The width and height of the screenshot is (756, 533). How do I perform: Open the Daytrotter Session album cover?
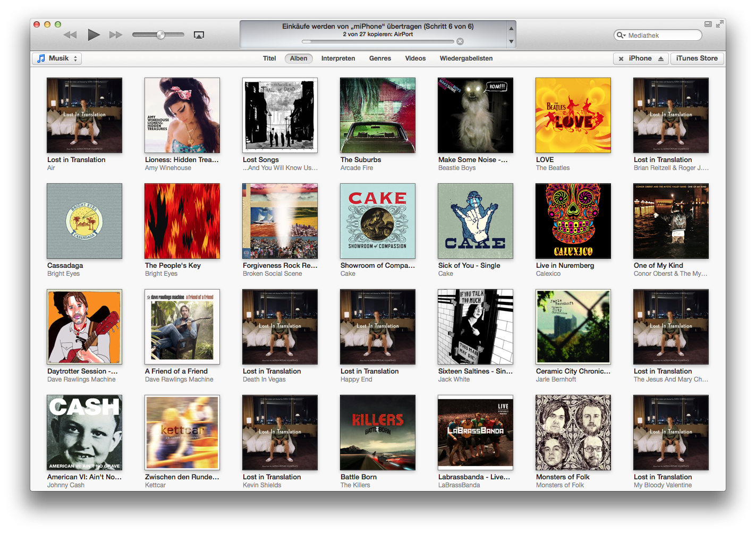(x=84, y=327)
